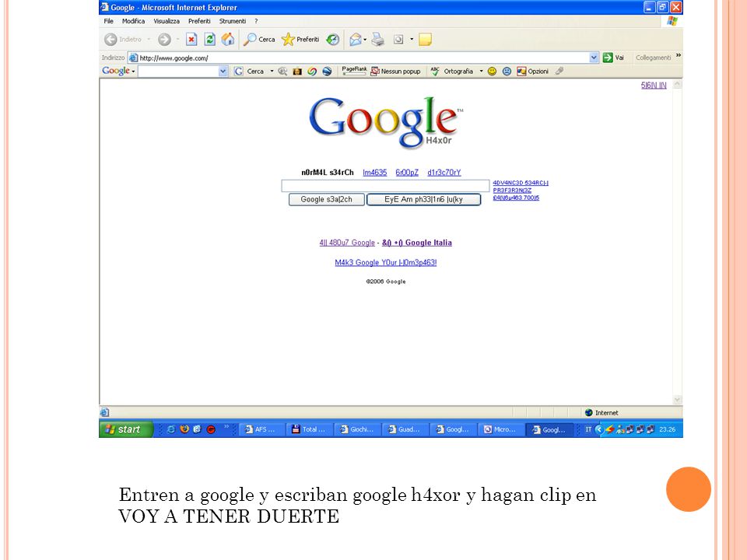This screenshot has width=747, height=560.
Task: Open the history clock icon
Action: (333, 40)
